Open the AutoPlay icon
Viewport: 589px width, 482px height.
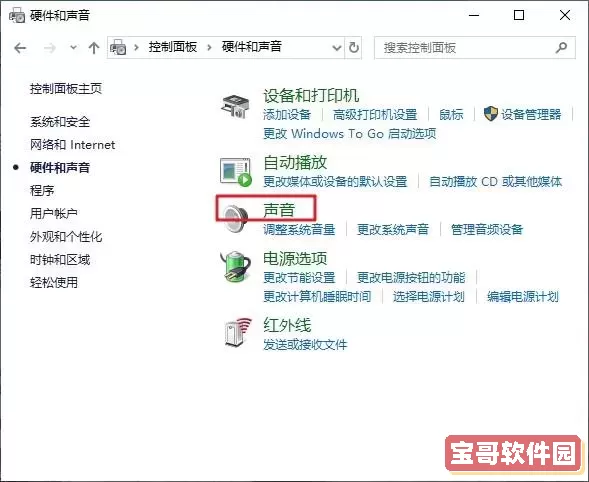tap(236, 172)
